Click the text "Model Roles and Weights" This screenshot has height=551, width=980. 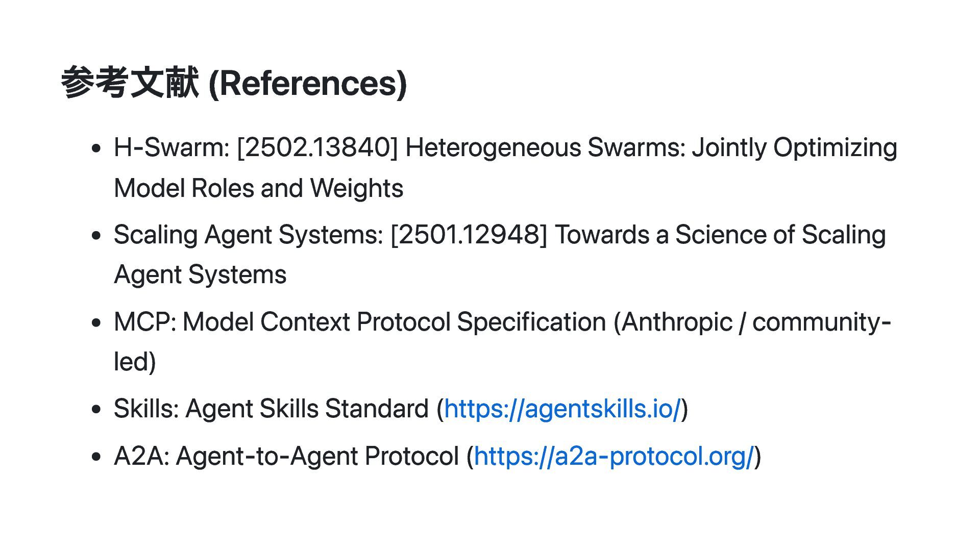[258, 189]
